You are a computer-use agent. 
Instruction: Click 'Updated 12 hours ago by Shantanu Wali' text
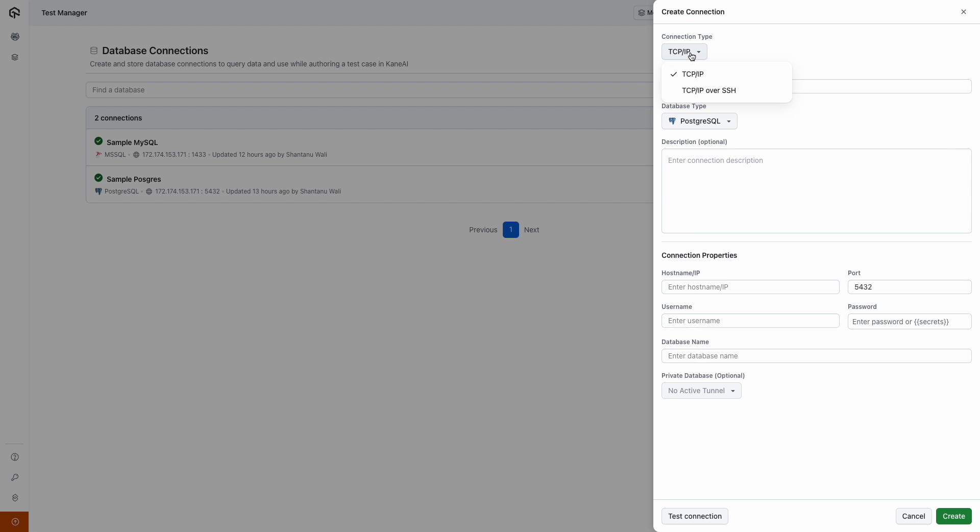(x=269, y=155)
